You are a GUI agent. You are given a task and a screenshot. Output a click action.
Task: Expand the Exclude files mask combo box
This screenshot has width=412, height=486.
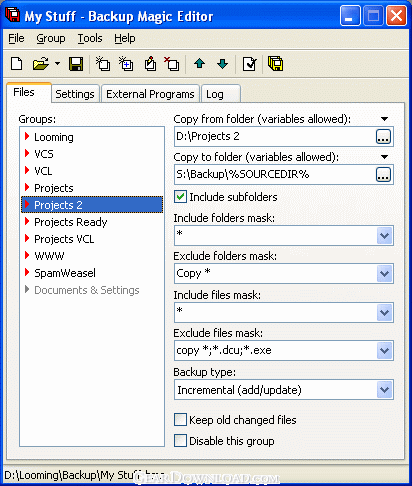tap(385, 350)
